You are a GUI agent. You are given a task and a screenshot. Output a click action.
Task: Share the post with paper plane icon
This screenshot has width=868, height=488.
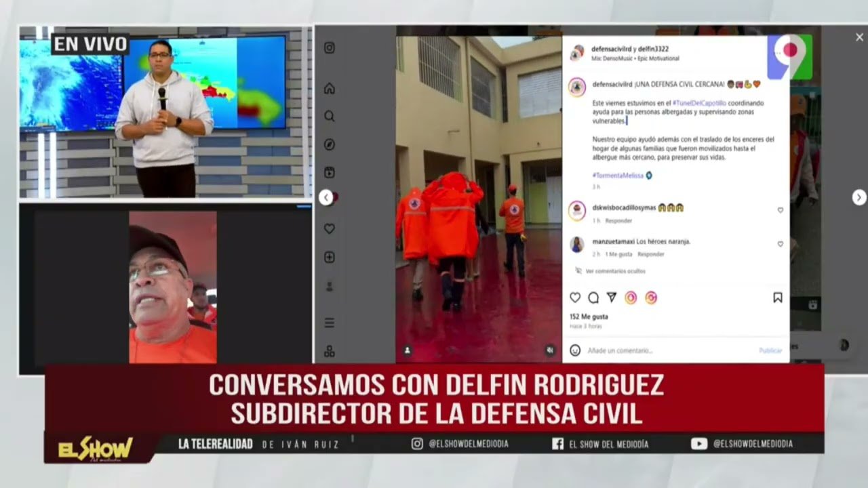pos(612,298)
